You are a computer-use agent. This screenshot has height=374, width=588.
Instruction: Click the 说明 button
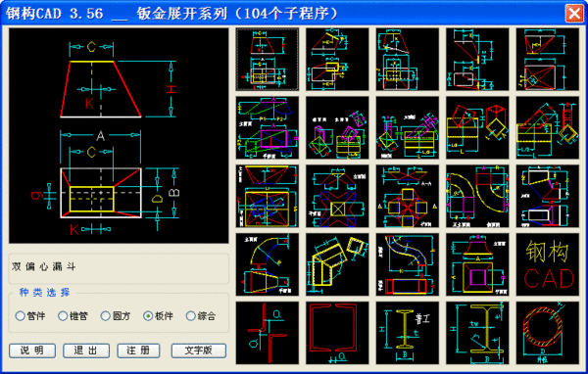(x=32, y=351)
